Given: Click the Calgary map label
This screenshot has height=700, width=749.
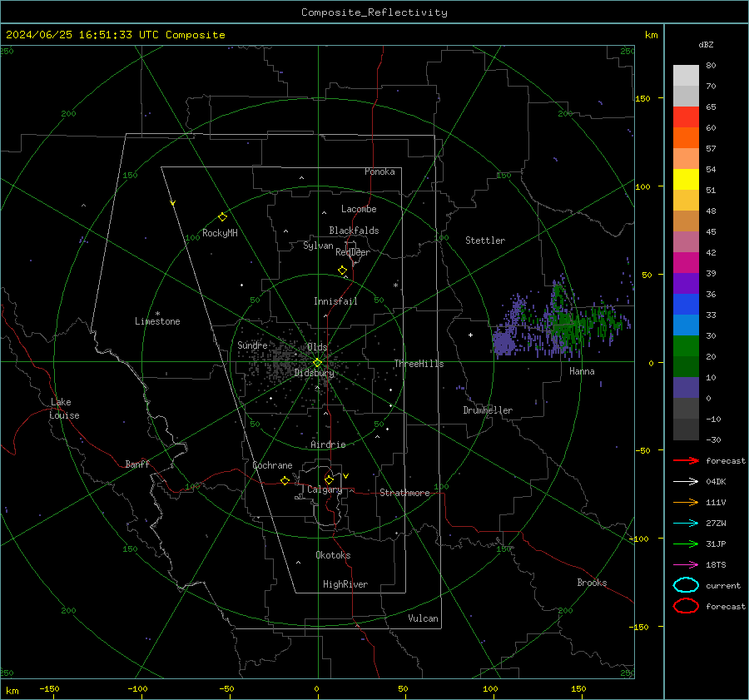Looking at the screenshot, I should click(x=325, y=489).
